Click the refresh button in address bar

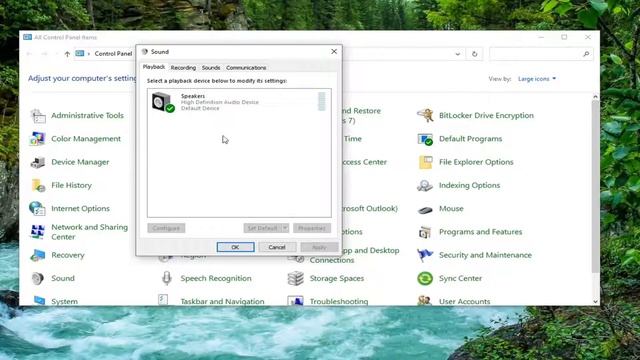474,54
